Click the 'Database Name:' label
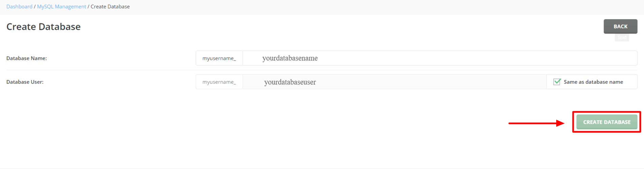The height and width of the screenshot is (169, 644). click(27, 58)
